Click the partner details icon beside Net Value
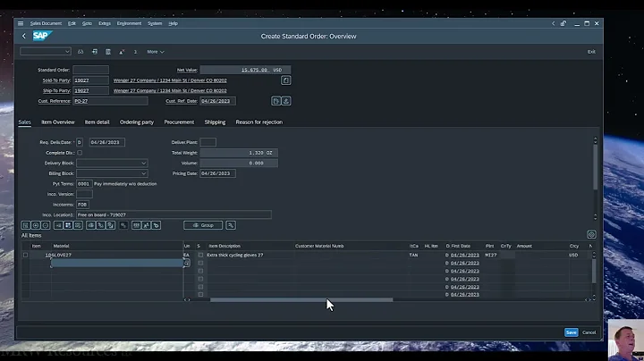 coord(286,80)
